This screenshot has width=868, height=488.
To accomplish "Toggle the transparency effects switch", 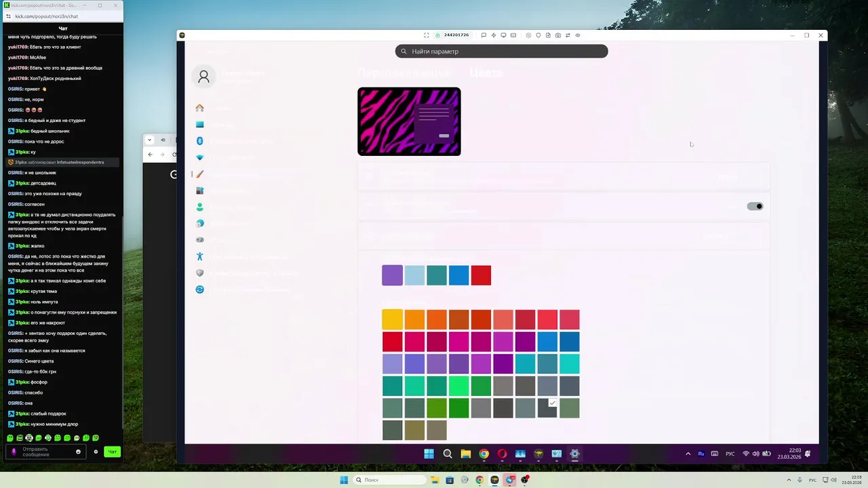I will (x=755, y=206).
